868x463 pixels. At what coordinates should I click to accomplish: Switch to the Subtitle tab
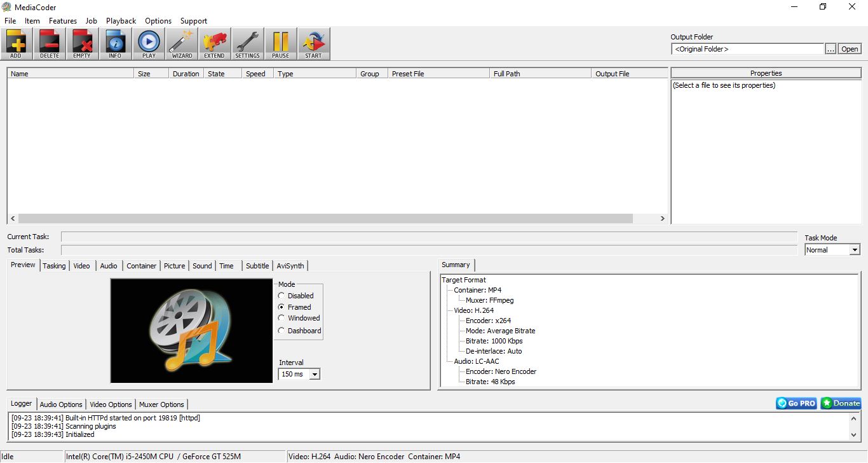coord(257,266)
